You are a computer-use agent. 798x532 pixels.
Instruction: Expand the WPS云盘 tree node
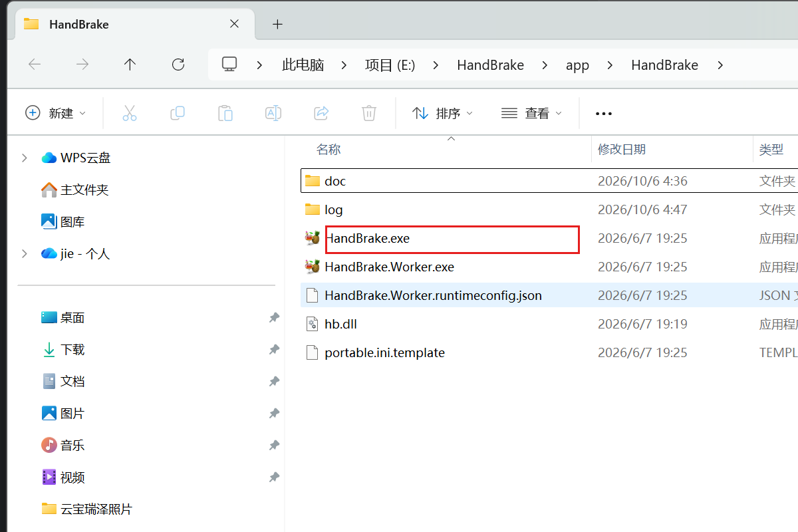[x=25, y=158]
